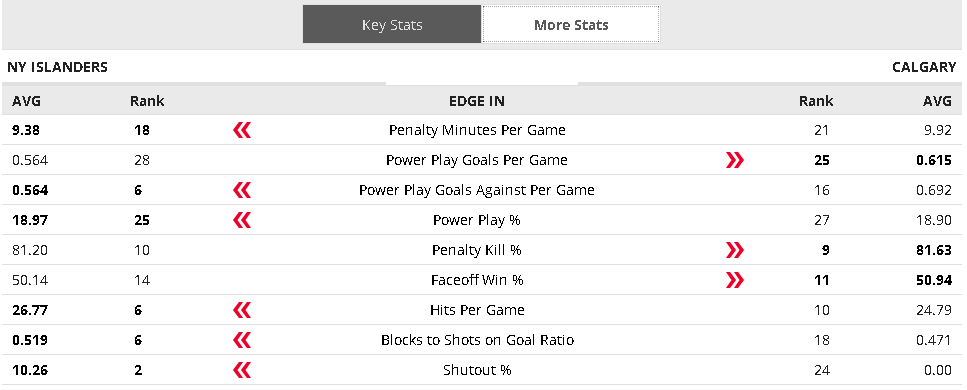The width and height of the screenshot is (967, 390).
Task: Click the edge arrow for Power Play Goals Against Per Game
Action: (242, 190)
